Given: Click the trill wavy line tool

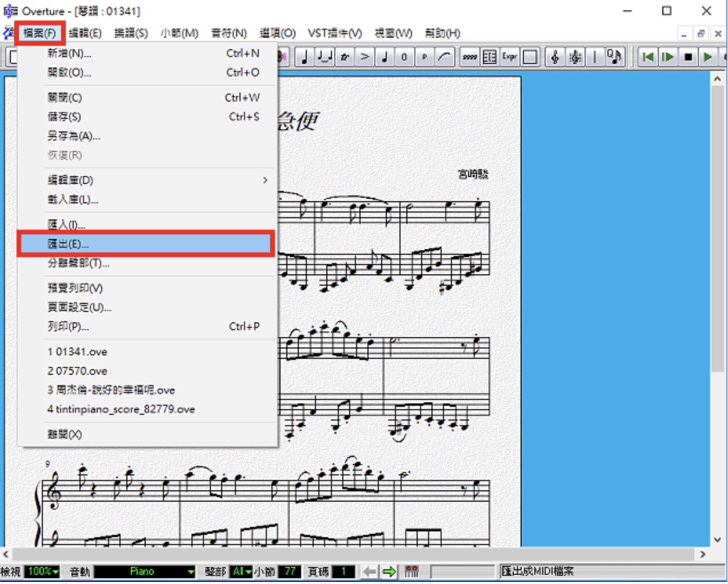Looking at the screenshot, I should (470, 57).
